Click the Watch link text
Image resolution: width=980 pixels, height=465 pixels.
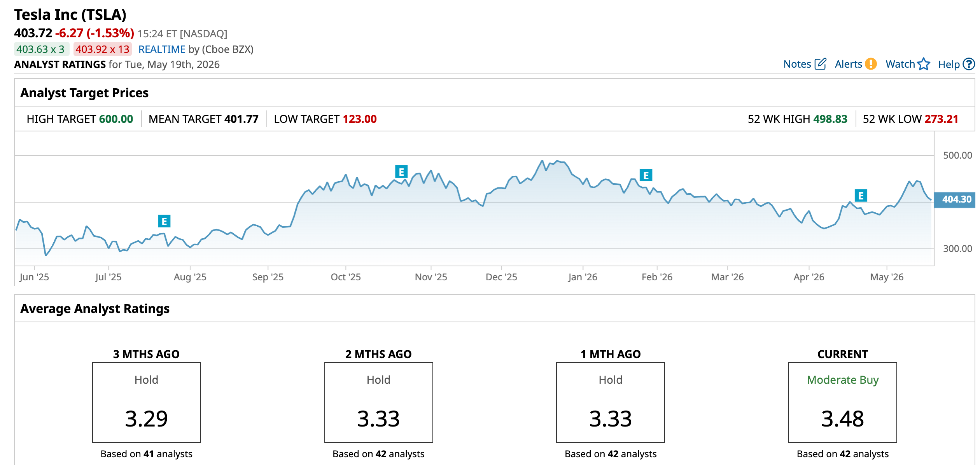(x=900, y=64)
